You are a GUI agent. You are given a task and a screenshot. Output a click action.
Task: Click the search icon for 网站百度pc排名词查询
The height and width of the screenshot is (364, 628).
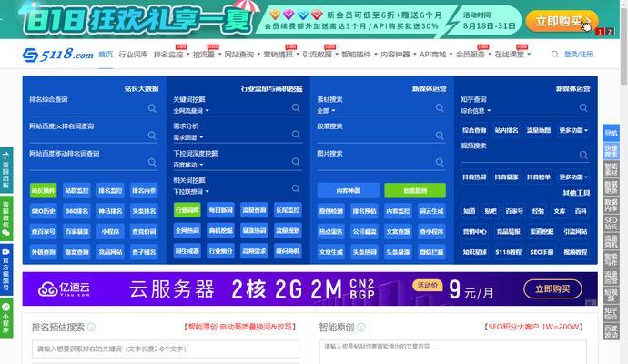(x=152, y=136)
